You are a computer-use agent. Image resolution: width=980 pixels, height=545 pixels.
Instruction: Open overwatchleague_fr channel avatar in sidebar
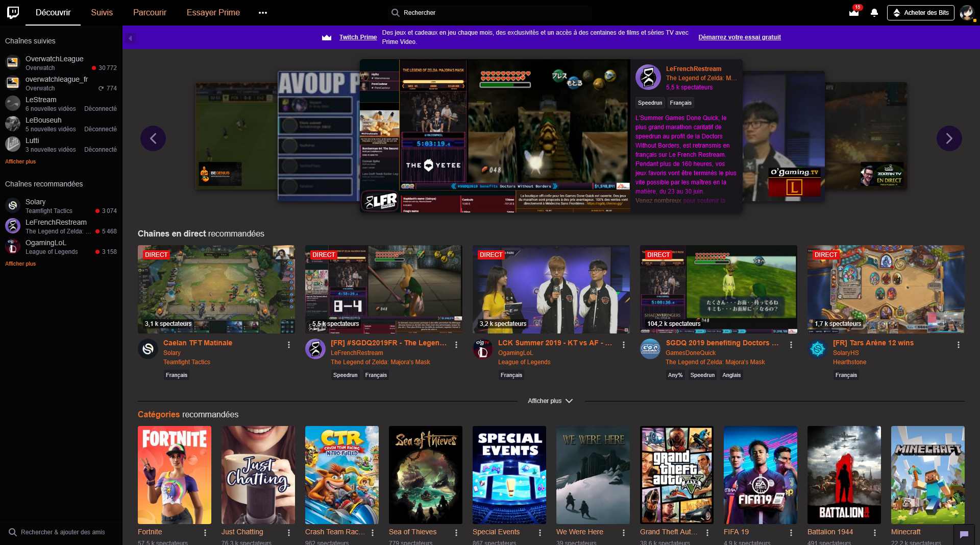click(13, 83)
